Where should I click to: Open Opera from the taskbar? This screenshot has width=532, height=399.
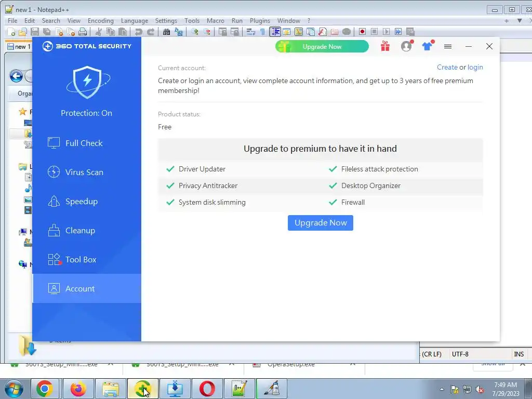[207, 389]
